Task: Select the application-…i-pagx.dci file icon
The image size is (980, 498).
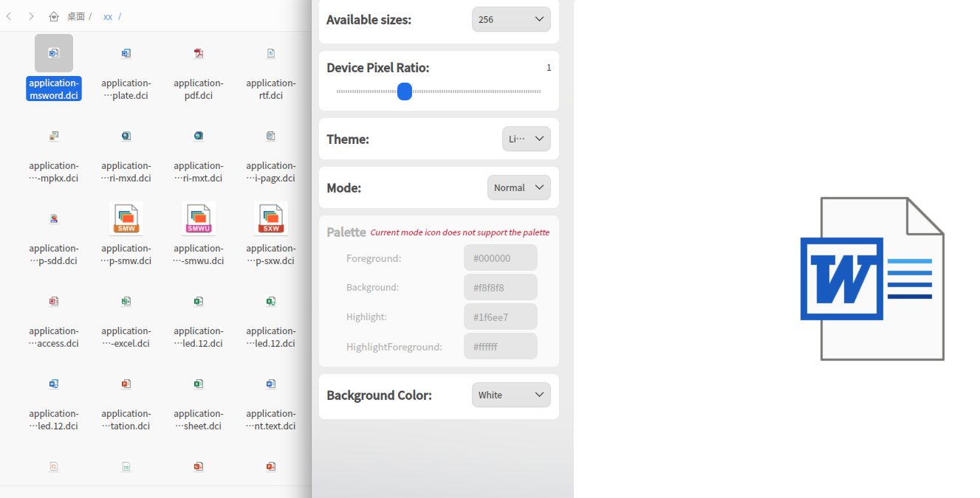Action: pos(271,136)
